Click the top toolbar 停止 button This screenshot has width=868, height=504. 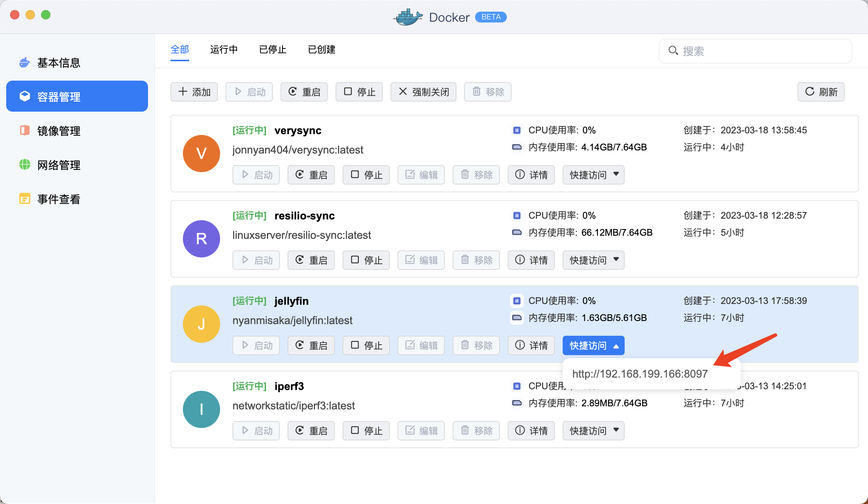359,92
